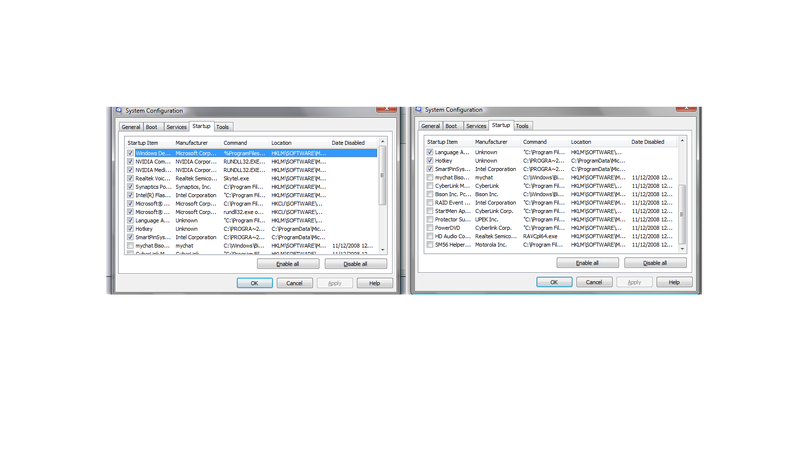The image size is (800, 468).
Task: Sort by Manufacturer column in left window
Action: coord(196,143)
